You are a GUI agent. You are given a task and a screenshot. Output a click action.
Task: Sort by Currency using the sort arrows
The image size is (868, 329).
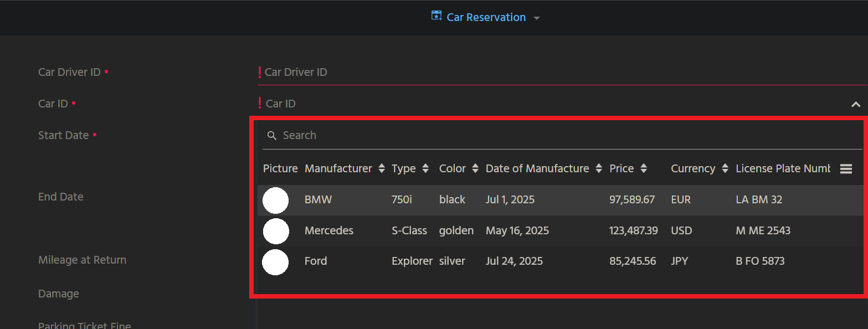click(x=725, y=169)
